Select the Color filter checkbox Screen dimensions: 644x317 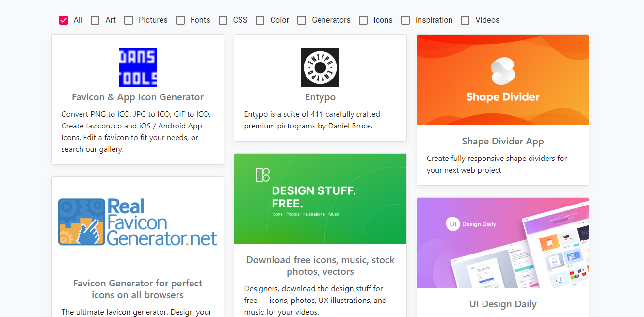click(x=260, y=20)
